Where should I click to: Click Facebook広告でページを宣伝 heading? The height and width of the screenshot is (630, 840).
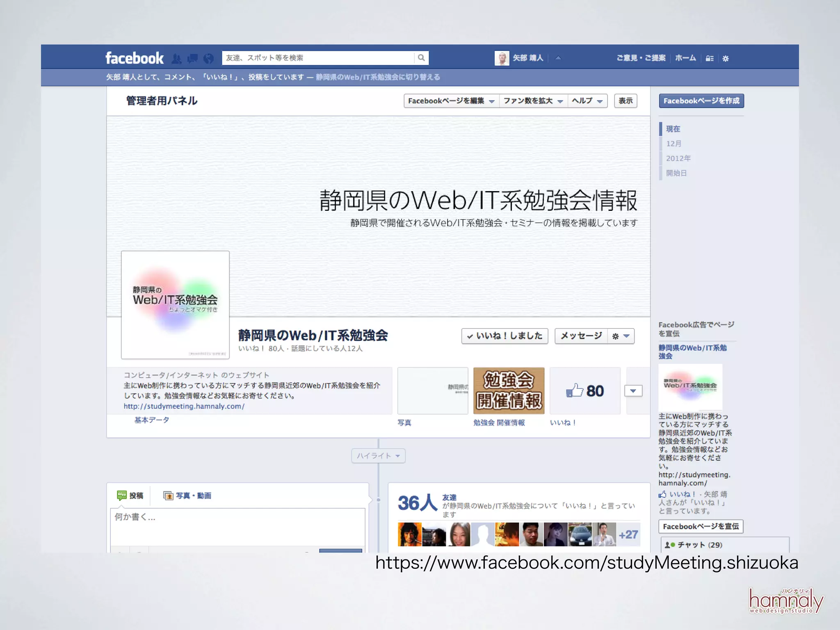pos(696,329)
